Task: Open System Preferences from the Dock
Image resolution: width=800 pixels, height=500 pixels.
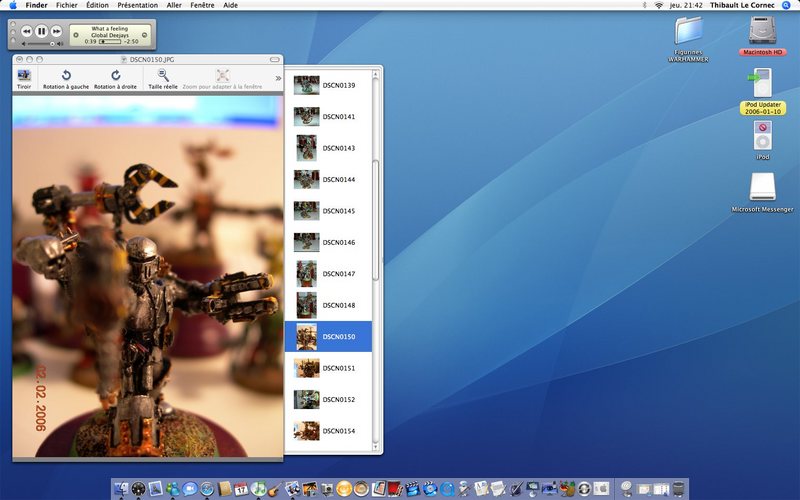Action: [x=601, y=488]
